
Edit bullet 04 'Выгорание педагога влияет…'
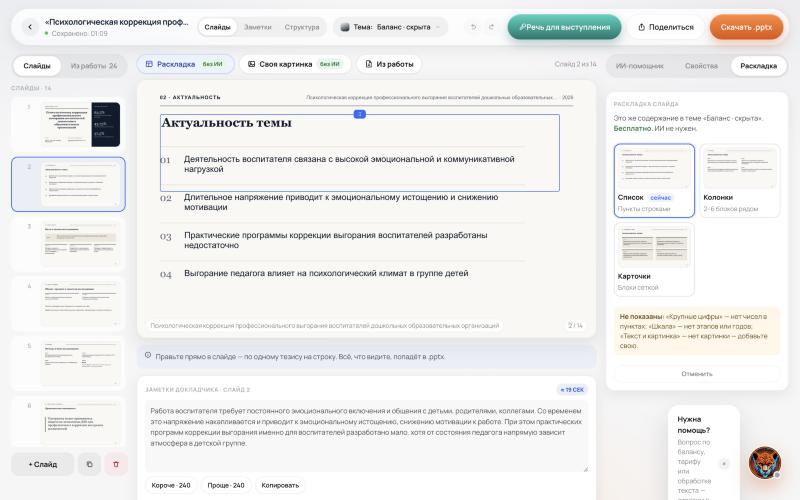click(326, 273)
